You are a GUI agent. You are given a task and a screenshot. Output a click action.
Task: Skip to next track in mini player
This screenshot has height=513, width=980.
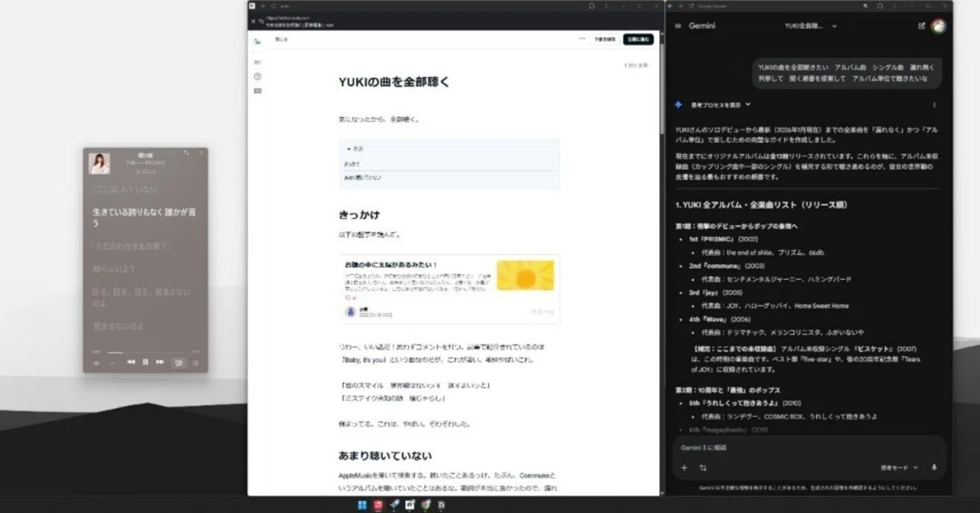coord(160,361)
